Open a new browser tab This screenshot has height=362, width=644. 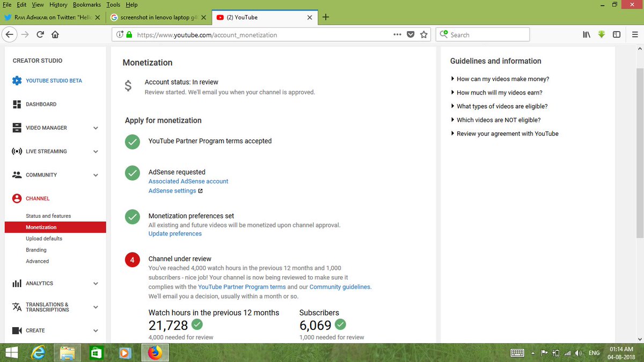coord(325,17)
